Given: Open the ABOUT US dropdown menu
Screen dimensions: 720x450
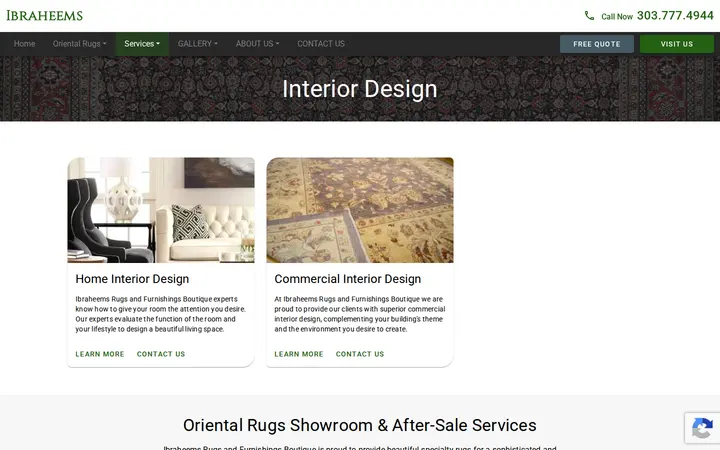Looking at the screenshot, I should tap(257, 44).
